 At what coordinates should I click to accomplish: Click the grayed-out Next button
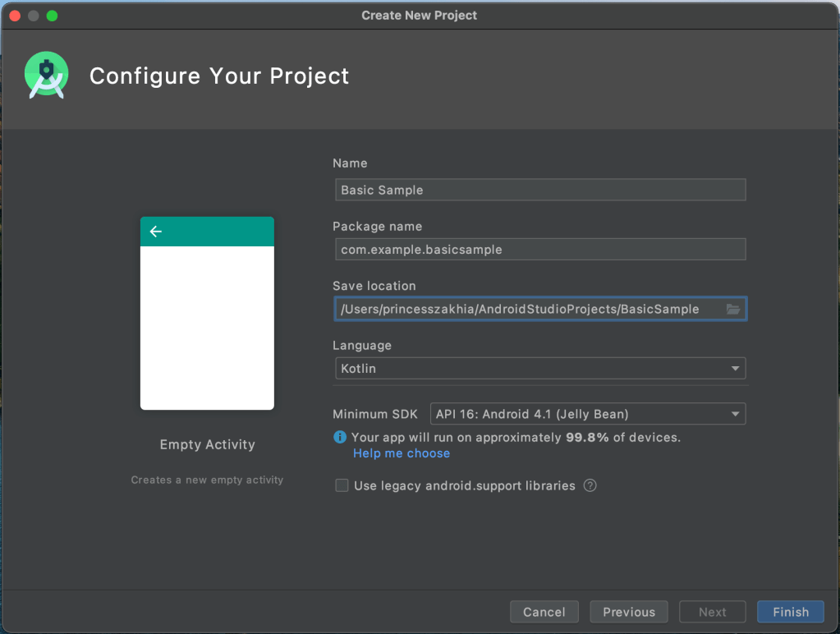point(712,612)
